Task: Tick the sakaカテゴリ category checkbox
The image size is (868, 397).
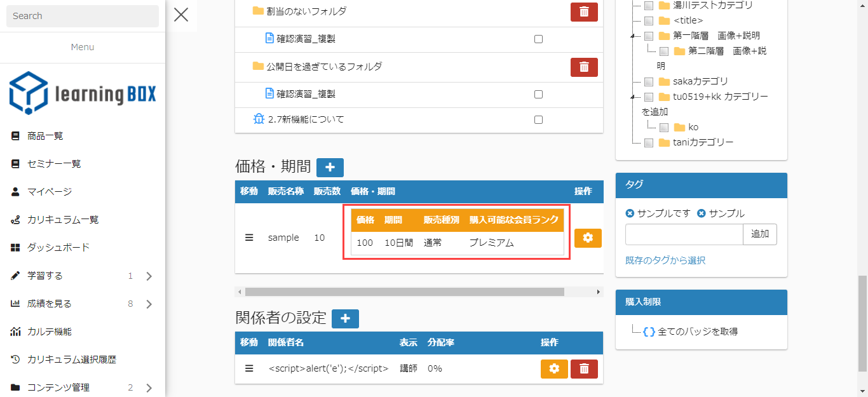Action: coord(649,81)
